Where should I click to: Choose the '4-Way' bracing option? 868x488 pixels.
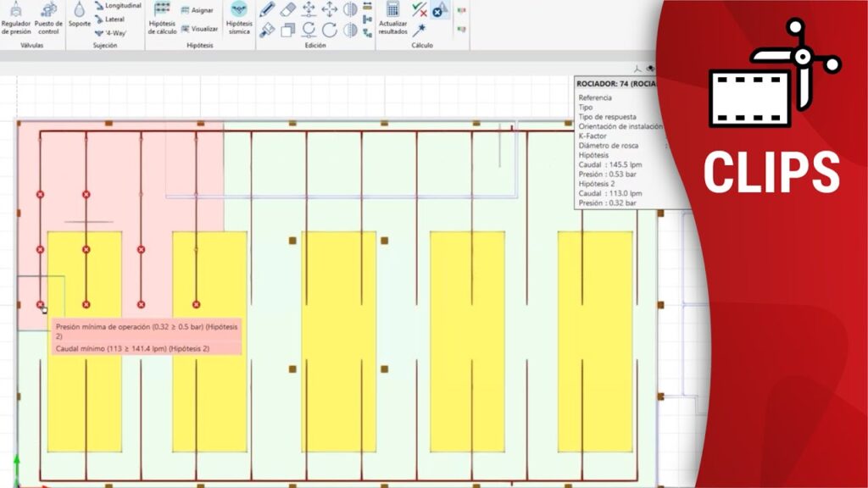point(111,32)
